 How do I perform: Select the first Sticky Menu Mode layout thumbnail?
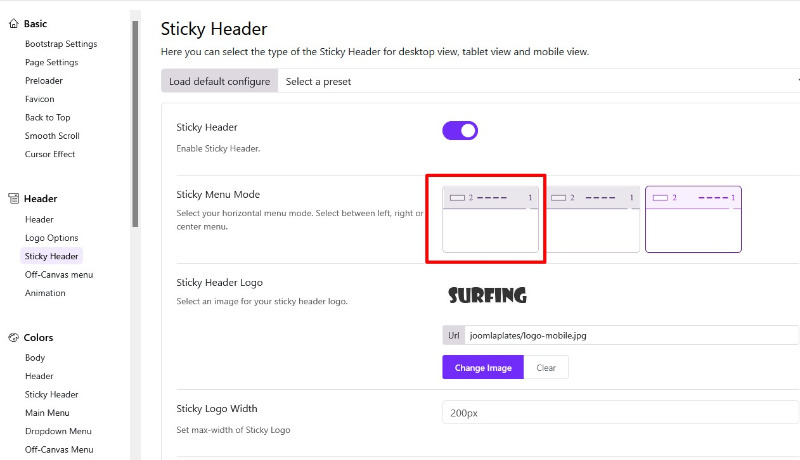490,219
